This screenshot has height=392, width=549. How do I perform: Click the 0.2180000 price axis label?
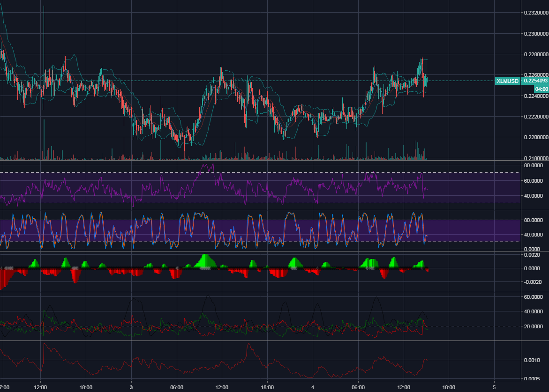click(x=536, y=158)
